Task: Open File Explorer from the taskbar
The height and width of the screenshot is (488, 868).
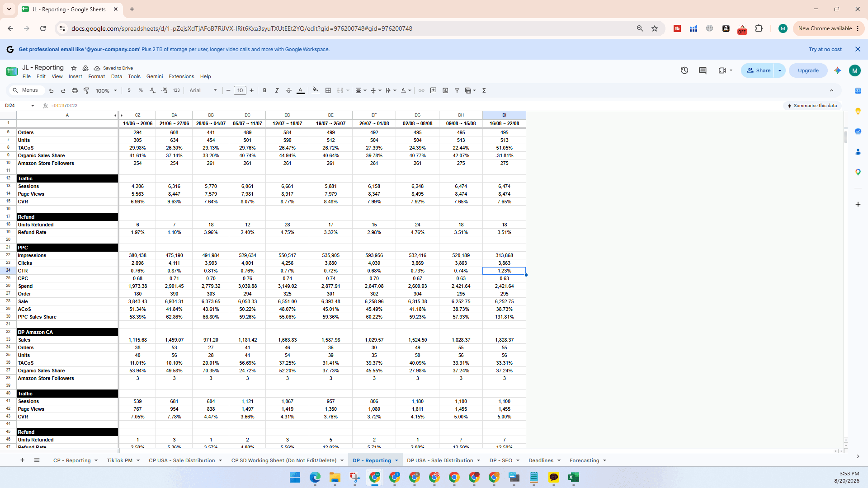Action: (x=335, y=477)
